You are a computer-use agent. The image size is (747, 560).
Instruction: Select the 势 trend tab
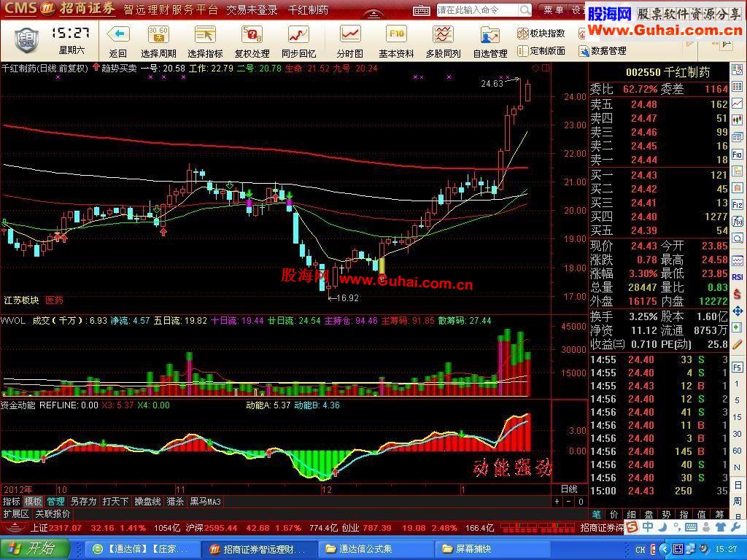667,514
